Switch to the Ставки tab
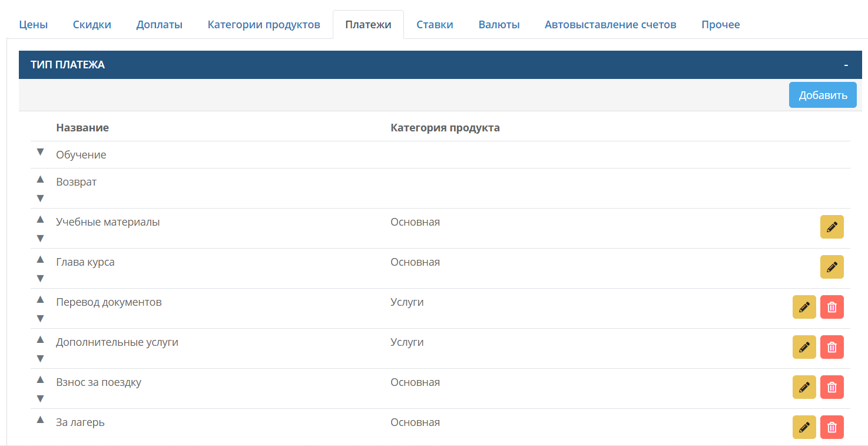The image size is (868, 446). (x=435, y=25)
